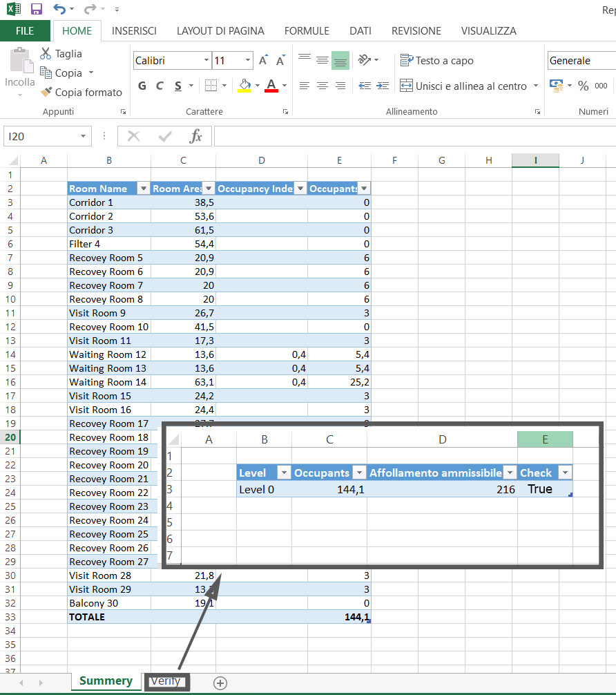
Task: Select the Summery sheet tab
Action: click(x=106, y=680)
